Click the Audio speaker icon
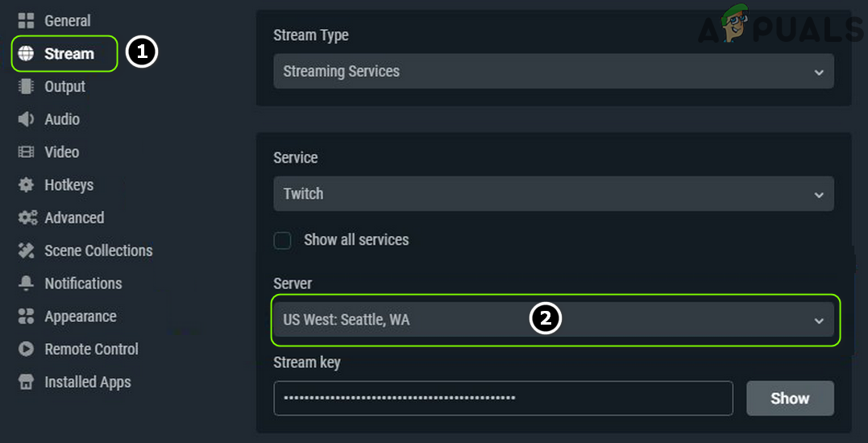The image size is (868, 443). (26, 119)
